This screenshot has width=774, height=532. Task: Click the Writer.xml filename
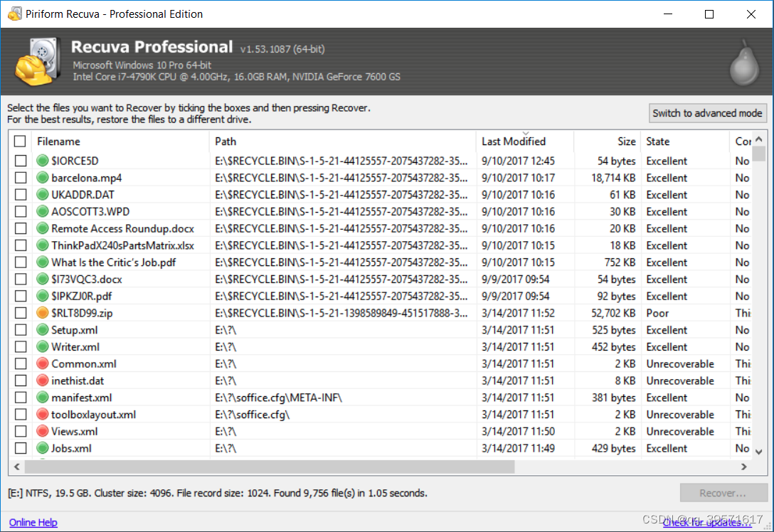[75, 347]
